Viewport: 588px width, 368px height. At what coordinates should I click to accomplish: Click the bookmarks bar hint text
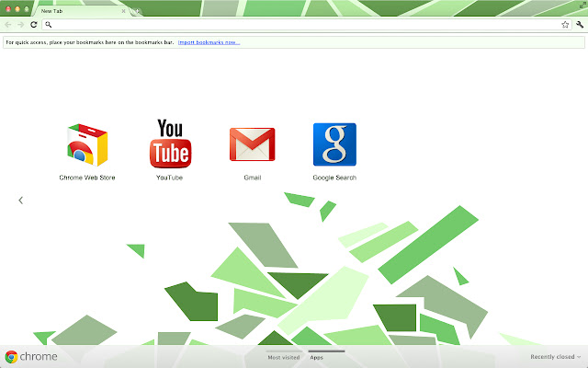pos(90,42)
